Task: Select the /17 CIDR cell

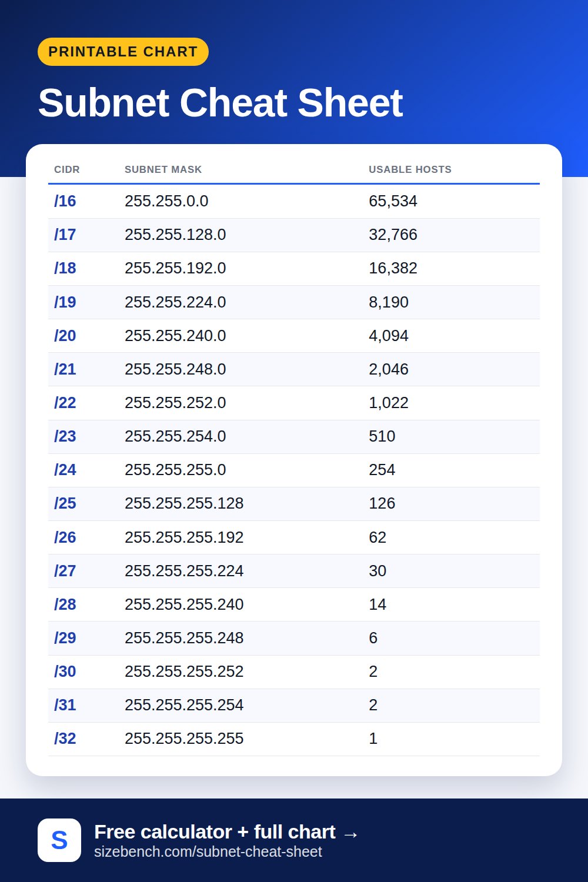Action: (x=65, y=235)
